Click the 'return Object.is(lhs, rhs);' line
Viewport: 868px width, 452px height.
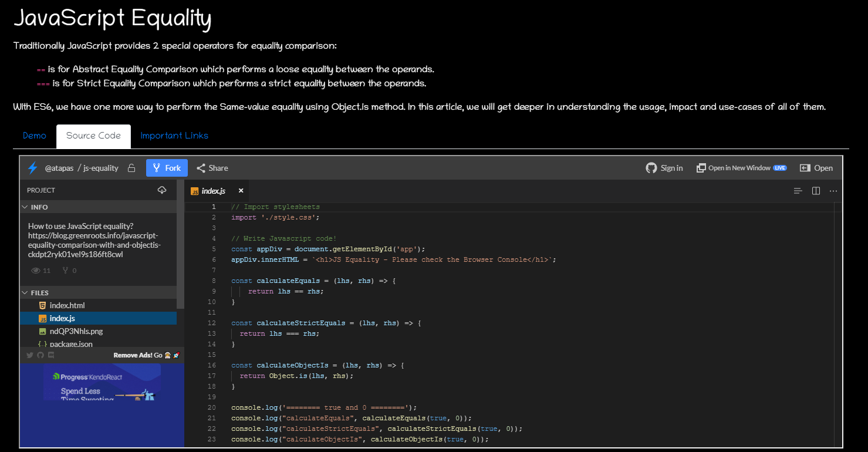296,376
